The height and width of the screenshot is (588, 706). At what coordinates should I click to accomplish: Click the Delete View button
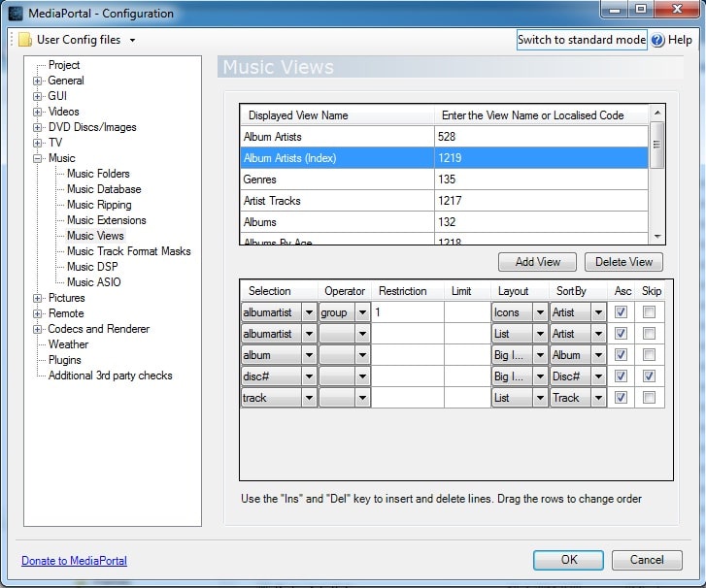pos(623,262)
